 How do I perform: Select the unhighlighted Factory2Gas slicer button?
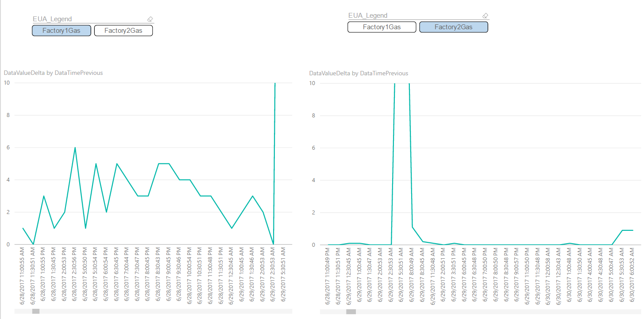point(123,31)
